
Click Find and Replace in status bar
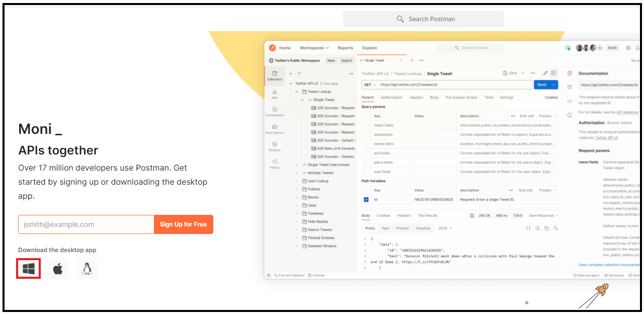[289, 275]
